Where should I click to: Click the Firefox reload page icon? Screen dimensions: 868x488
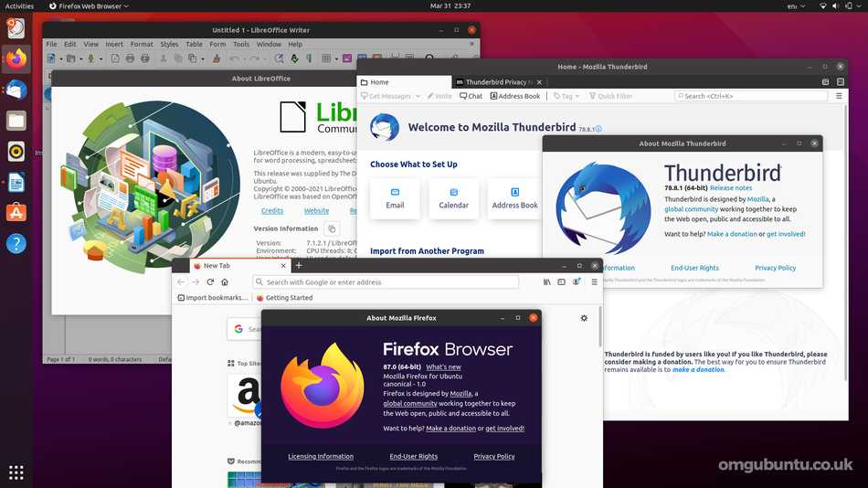pos(210,282)
